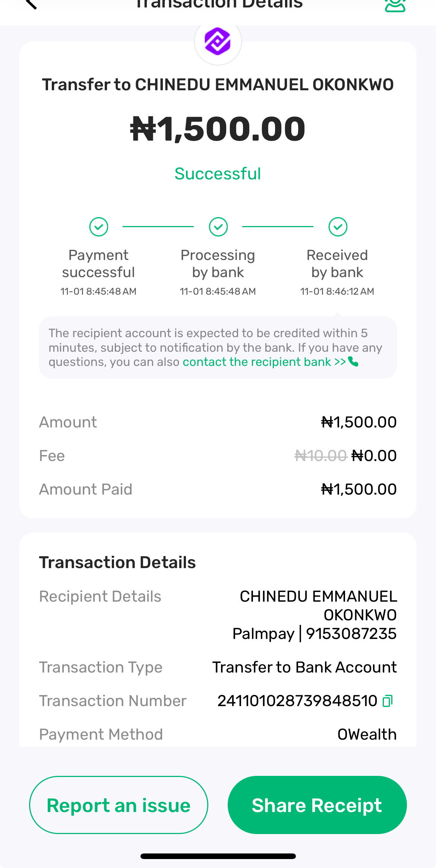The height and width of the screenshot is (868, 436).
Task: Tap the Received by bank checkmark
Action: click(x=338, y=227)
